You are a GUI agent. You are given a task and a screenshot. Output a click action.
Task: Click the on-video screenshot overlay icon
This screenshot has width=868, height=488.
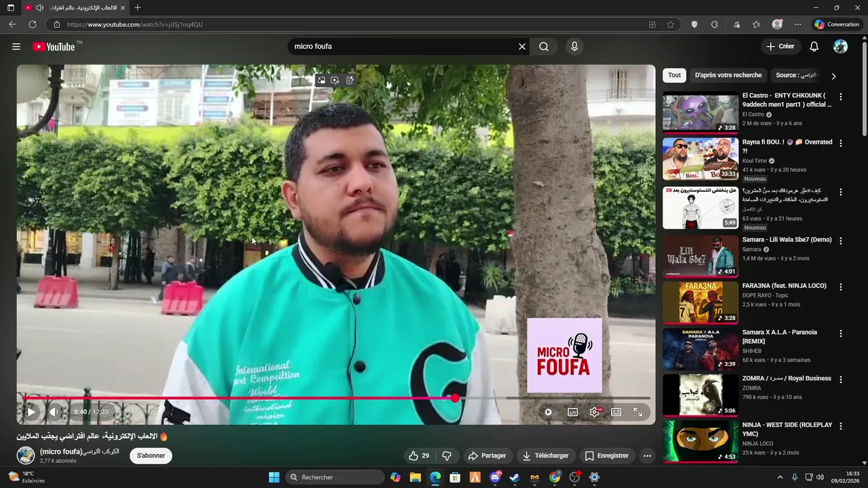[321, 80]
